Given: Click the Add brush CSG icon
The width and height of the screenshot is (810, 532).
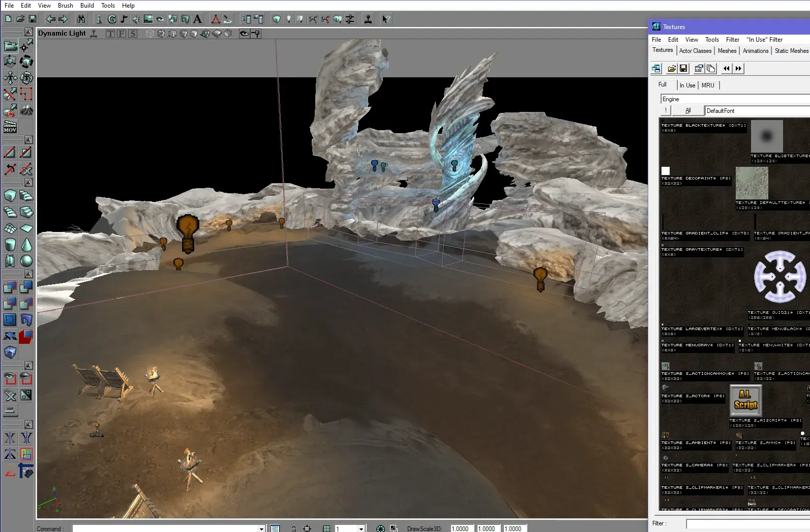Looking at the screenshot, I should (10, 287).
